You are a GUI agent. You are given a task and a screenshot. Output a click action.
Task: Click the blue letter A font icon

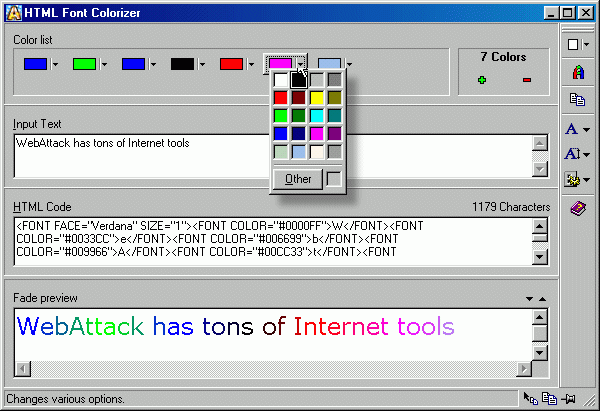click(x=571, y=129)
